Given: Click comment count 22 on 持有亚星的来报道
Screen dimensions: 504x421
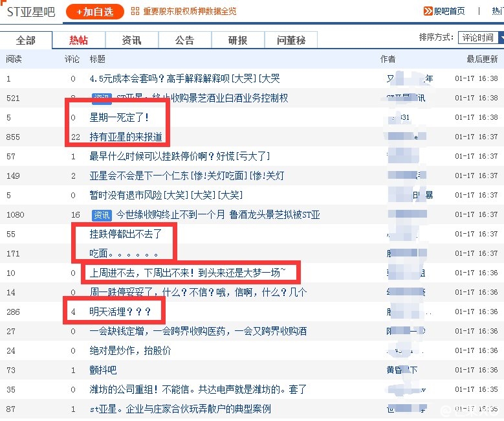Looking at the screenshot, I should coord(76,137).
